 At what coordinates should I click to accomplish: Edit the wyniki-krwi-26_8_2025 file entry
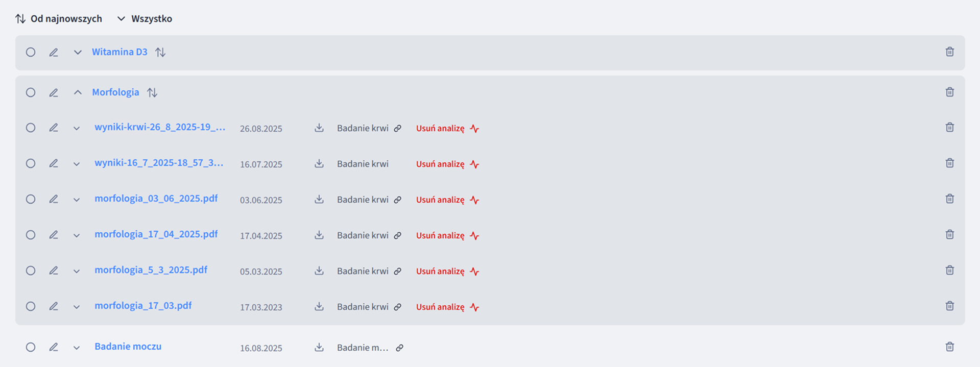point(54,128)
